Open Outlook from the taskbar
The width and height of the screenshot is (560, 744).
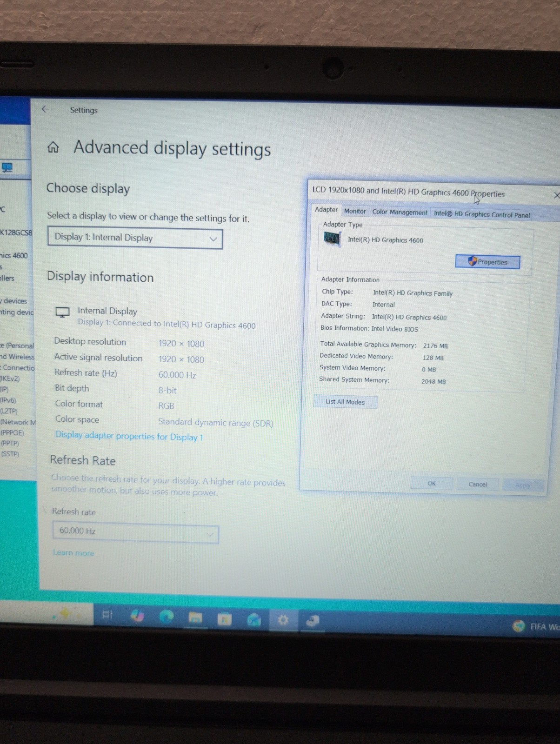tap(254, 619)
